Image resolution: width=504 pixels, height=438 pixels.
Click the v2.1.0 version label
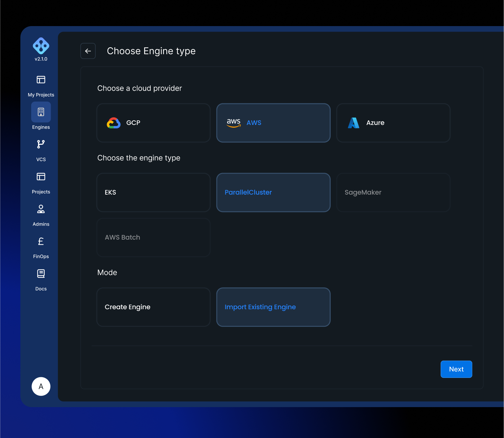coord(41,59)
